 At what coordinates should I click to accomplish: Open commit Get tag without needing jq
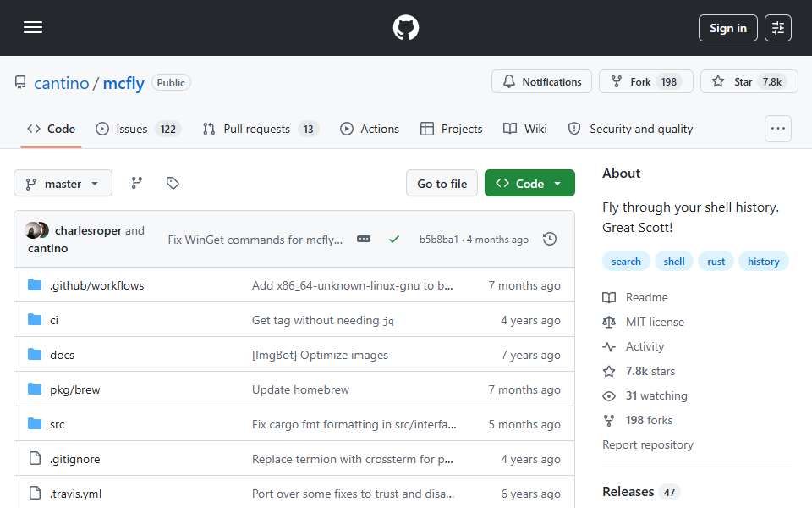click(x=322, y=320)
